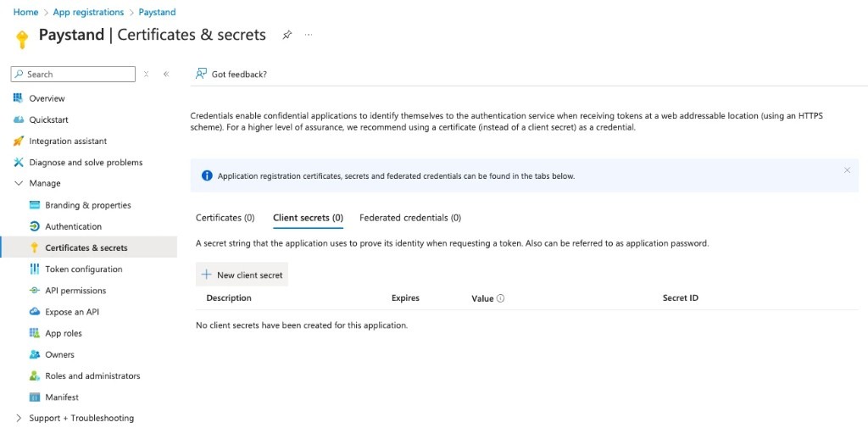The image size is (868, 439).
Task: Open Roles and administrators
Action: click(x=92, y=375)
